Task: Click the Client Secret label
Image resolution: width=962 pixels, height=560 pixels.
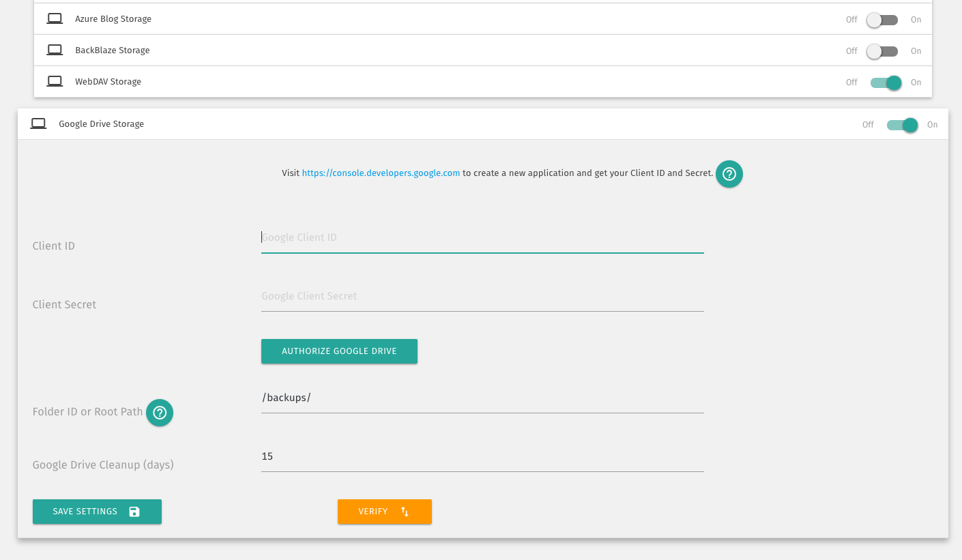Action: tap(64, 304)
